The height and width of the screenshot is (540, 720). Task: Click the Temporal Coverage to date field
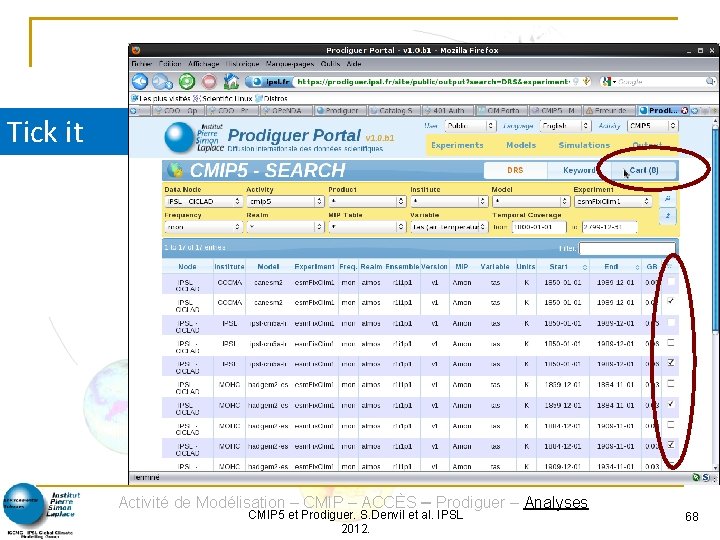609,227
